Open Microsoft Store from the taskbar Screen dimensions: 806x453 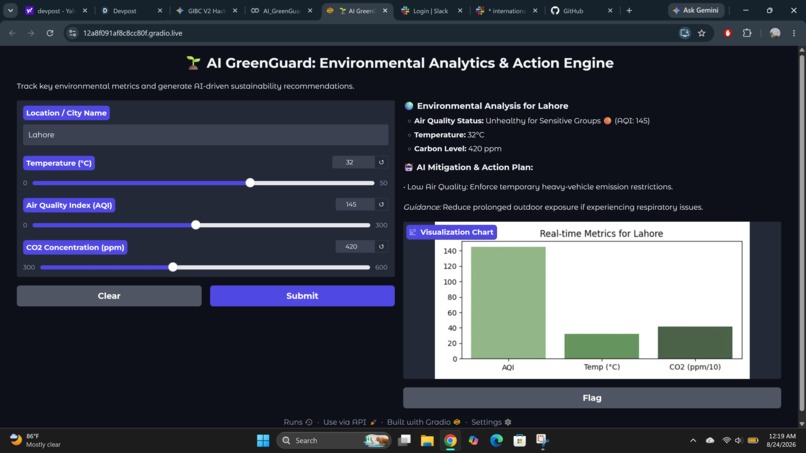[520, 440]
